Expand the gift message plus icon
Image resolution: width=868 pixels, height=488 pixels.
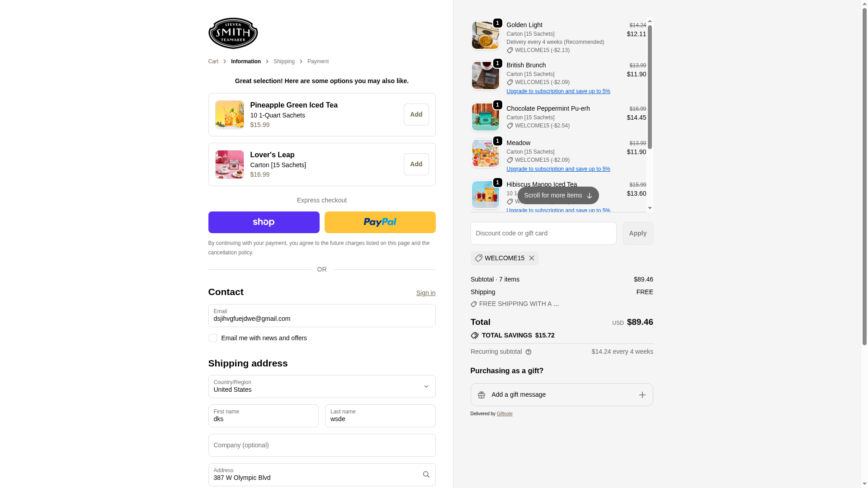(642, 395)
